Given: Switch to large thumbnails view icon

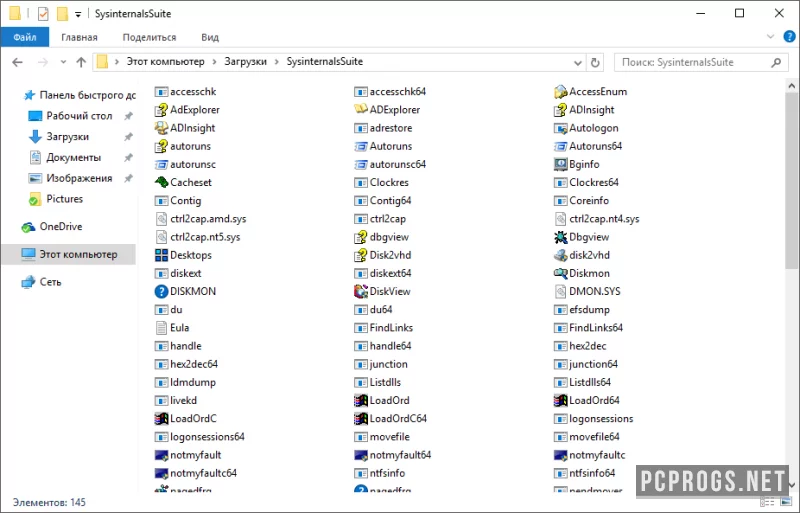Looking at the screenshot, I should click(788, 502).
